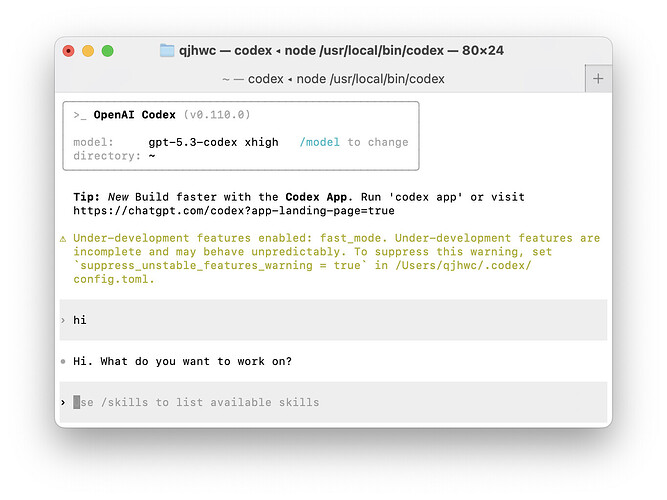667x500 pixels.
Task: Click the 'OpenAI Codex' header text
Action: (x=134, y=115)
